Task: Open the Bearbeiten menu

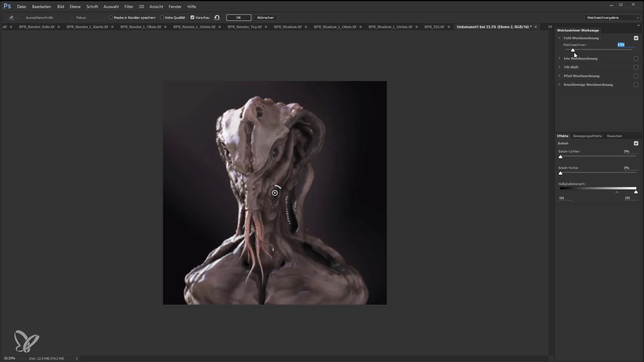Action: point(42,6)
